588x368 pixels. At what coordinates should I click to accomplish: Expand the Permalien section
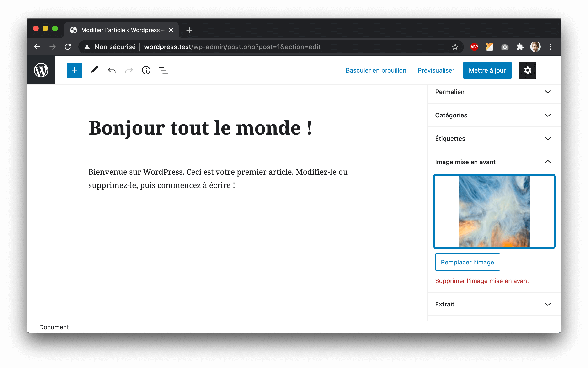click(x=493, y=92)
